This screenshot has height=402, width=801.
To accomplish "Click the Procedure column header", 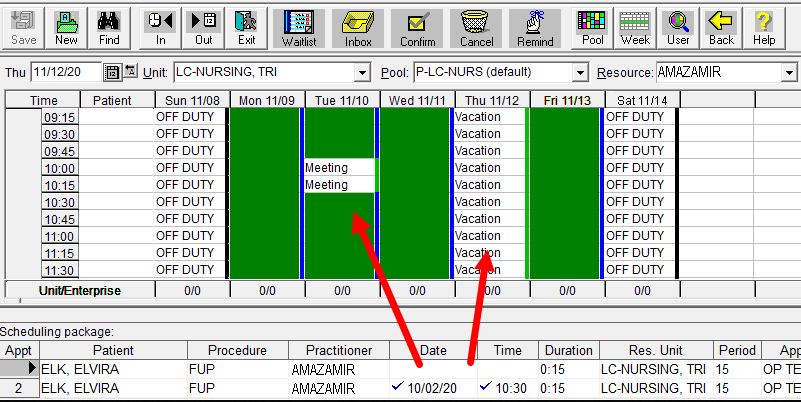I will click(238, 350).
